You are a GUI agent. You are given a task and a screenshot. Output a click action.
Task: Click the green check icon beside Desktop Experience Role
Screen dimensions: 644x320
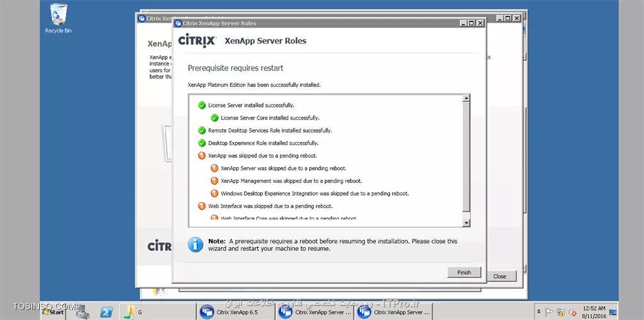pyautogui.click(x=202, y=143)
